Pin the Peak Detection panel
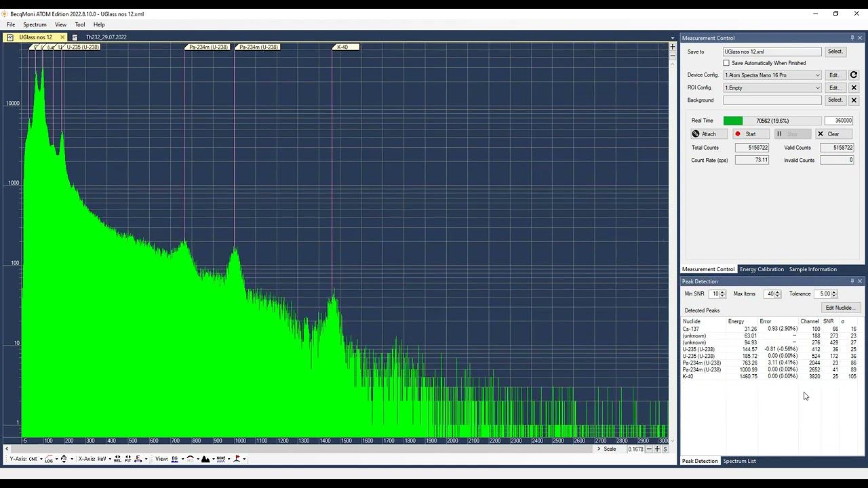The width and height of the screenshot is (868, 488). pos(852,281)
